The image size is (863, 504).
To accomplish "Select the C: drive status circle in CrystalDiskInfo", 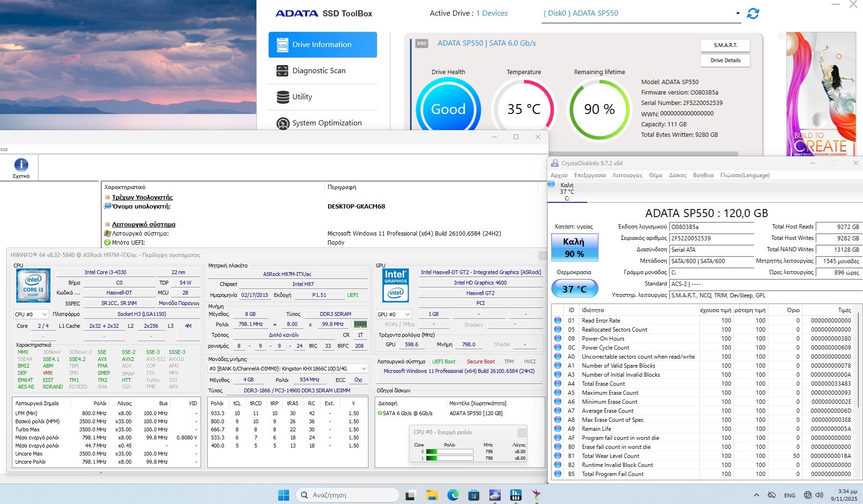I will tap(552, 184).
